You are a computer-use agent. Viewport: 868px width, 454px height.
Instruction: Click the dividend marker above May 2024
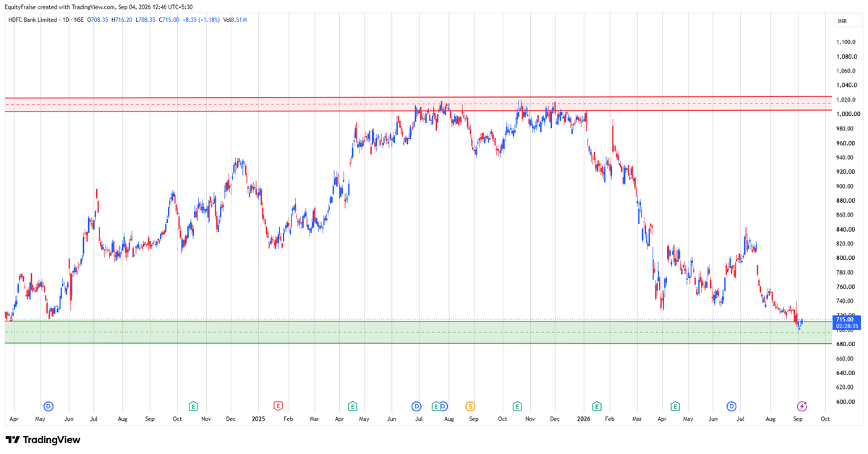click(49, 405)
